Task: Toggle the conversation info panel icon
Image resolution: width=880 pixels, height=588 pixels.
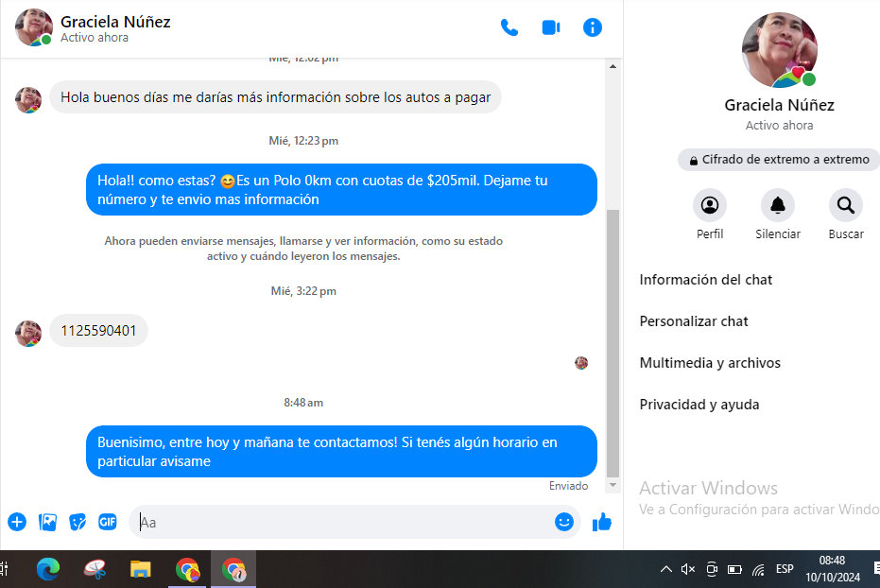Action: click(593, 27)
